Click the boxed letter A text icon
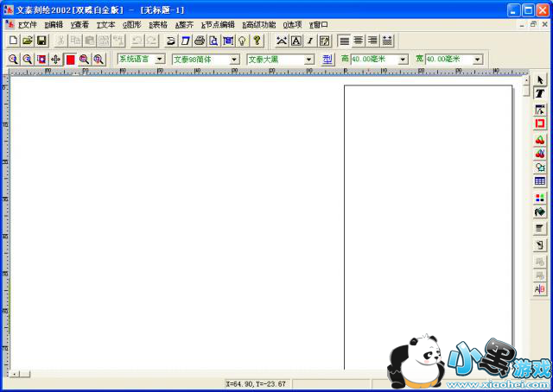 pos(296,41)
